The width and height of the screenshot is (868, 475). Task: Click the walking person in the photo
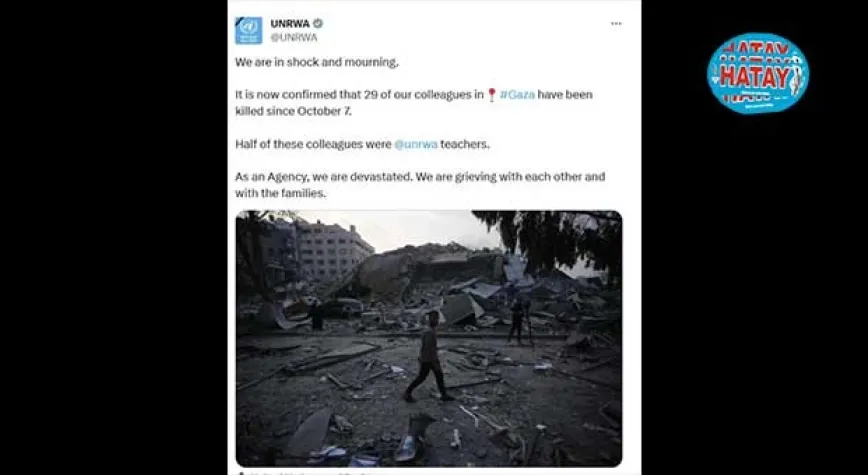[x=427, y=355]
